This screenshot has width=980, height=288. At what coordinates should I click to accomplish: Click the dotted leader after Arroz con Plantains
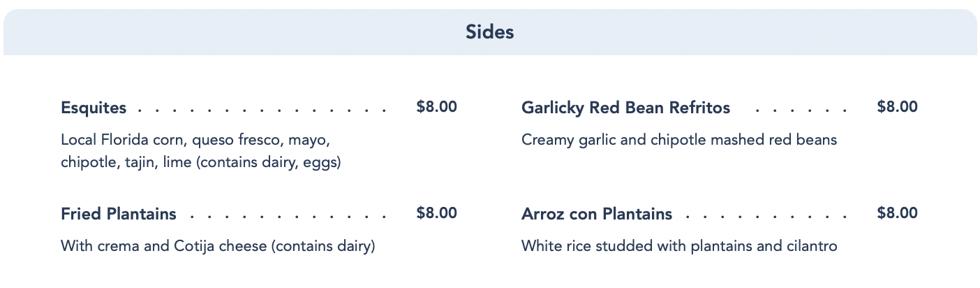point(766,216)
